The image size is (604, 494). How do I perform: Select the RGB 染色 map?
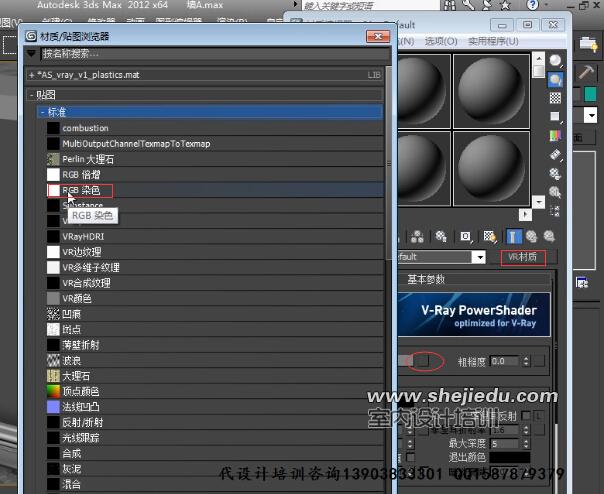(x=215, y=190)
